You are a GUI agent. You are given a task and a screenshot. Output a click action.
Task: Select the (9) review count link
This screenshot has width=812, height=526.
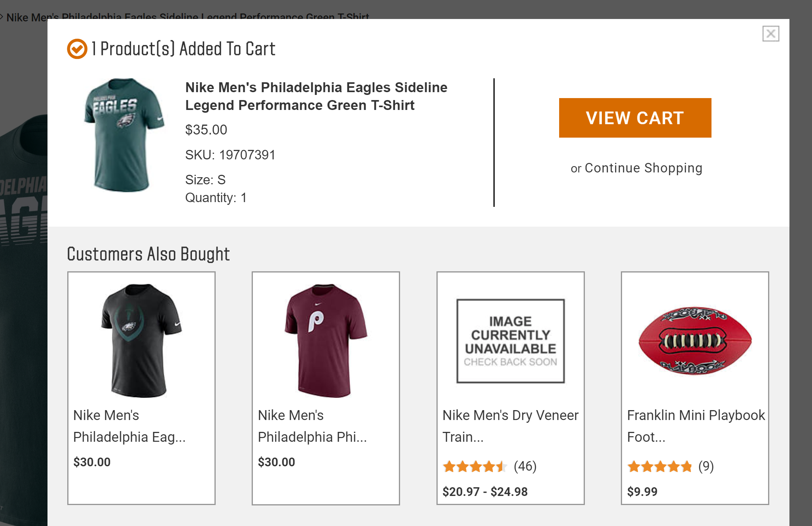click(706, 467)
